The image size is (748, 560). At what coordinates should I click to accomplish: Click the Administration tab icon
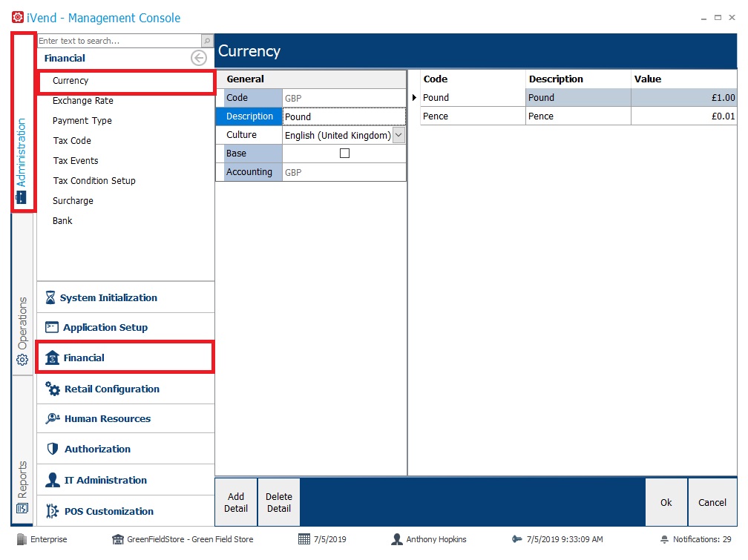(22, 197)
